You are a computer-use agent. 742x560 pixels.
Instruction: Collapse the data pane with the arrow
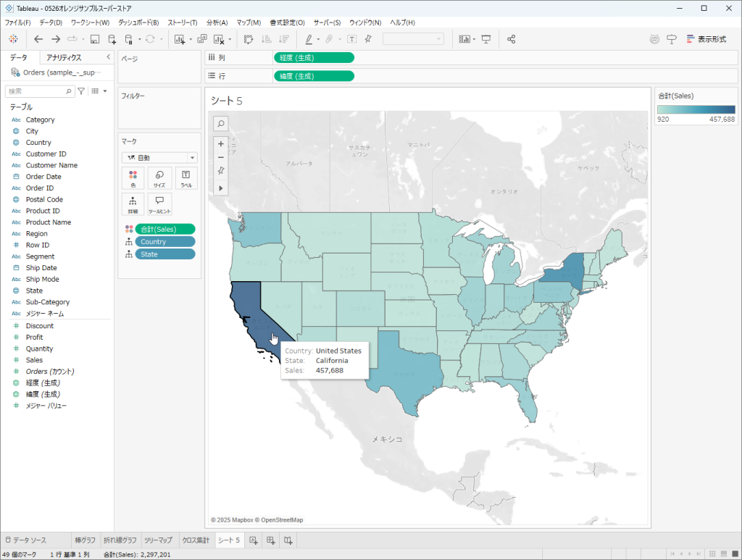(x=108, y=57)
